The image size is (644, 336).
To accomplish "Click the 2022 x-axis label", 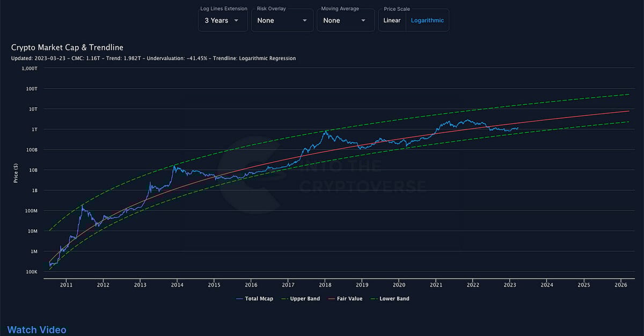I will [x=473, y=285].
